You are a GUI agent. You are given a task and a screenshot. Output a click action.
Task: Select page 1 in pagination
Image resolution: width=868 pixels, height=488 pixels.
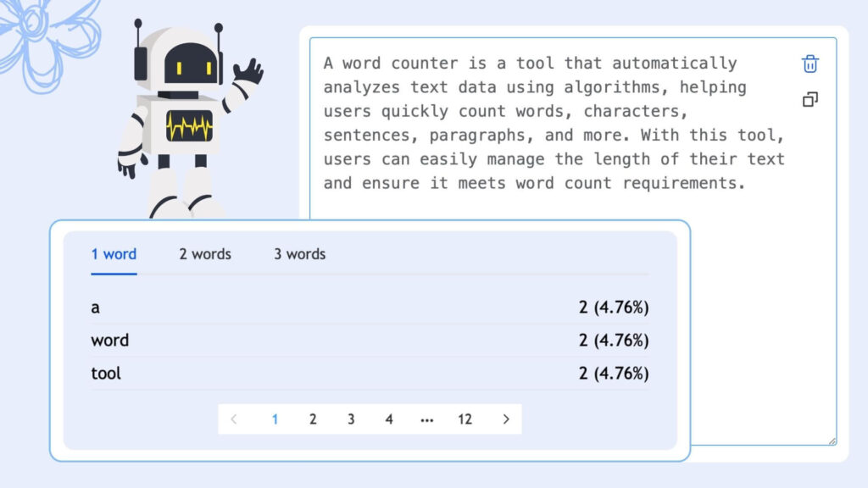(x=275, y=419)
